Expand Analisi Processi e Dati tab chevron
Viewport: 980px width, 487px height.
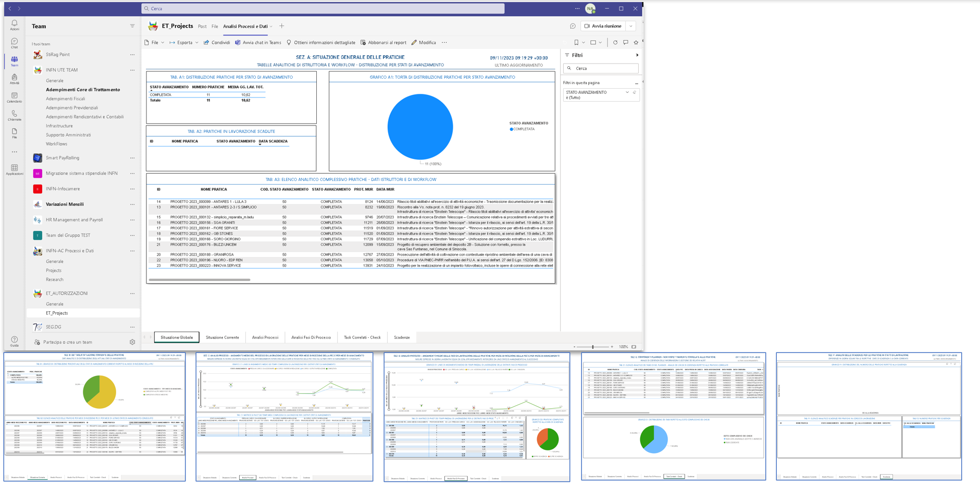tap(271, 27)
